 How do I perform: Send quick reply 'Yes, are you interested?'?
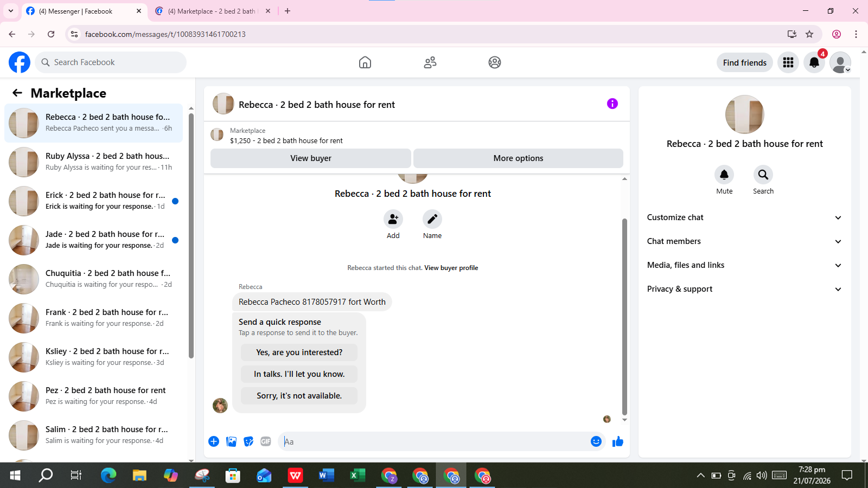pyautogui.click(x=299, y=352)
